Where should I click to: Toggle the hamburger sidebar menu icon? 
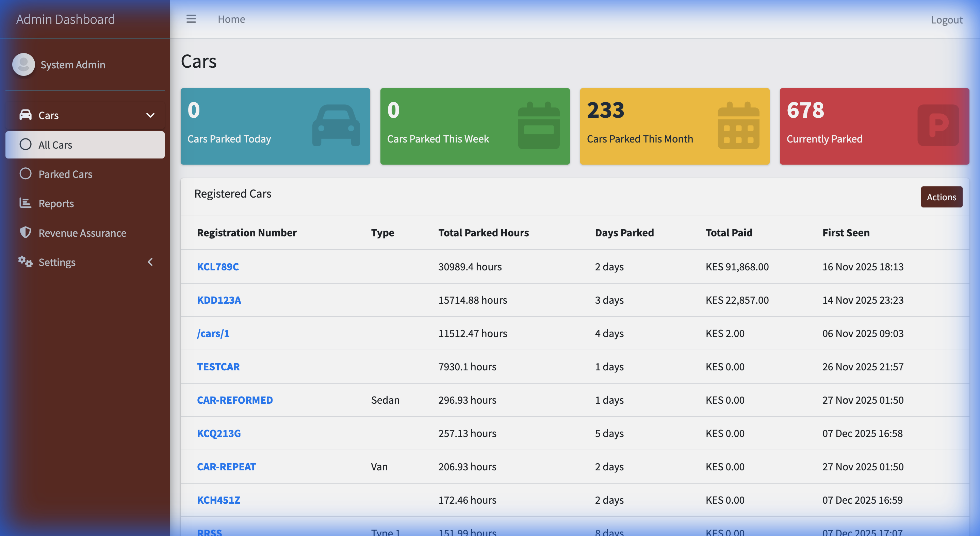[191, 19]
